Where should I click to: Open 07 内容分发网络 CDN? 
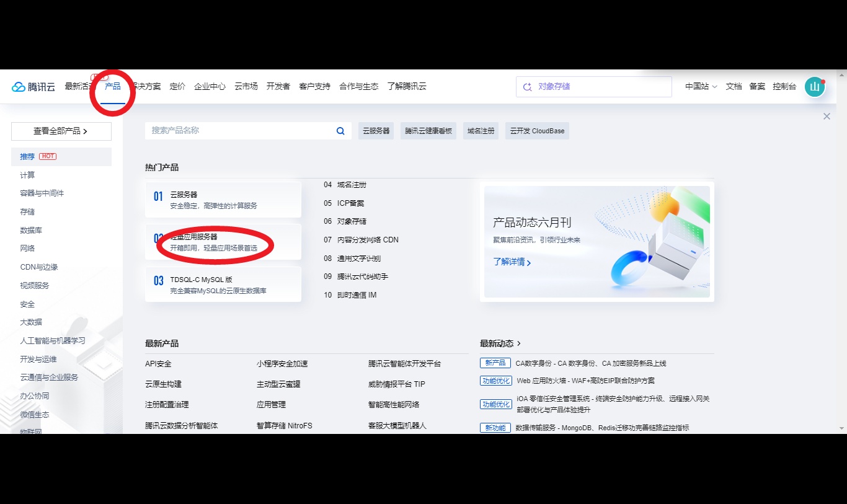(x=361, y=240)
